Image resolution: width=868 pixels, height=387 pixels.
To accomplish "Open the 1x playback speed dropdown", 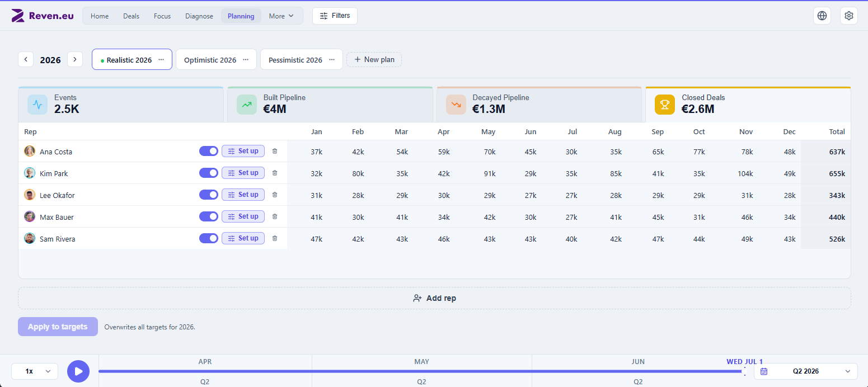I will click(x=35, y=371).
